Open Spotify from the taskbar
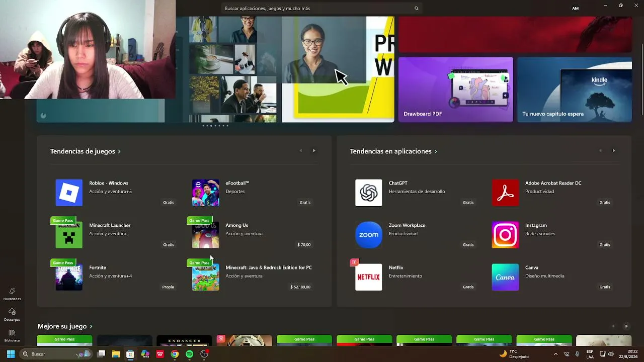This screenshot has height=362, width=644. [189, 354]
